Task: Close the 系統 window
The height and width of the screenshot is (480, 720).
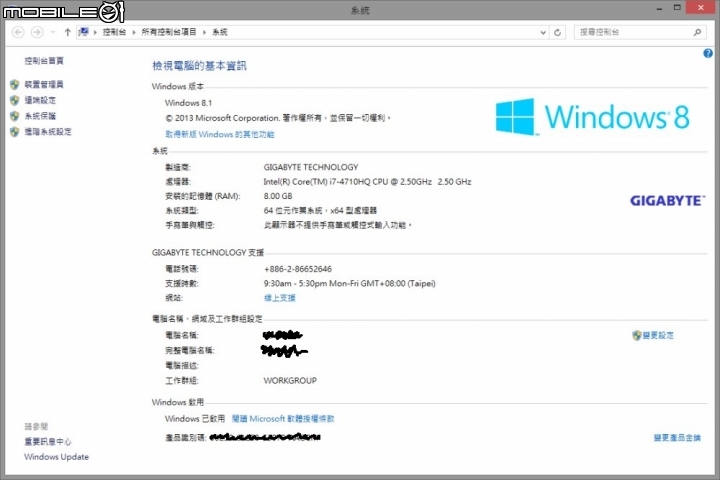Action: pyautogui.click(x=701, y=7)
